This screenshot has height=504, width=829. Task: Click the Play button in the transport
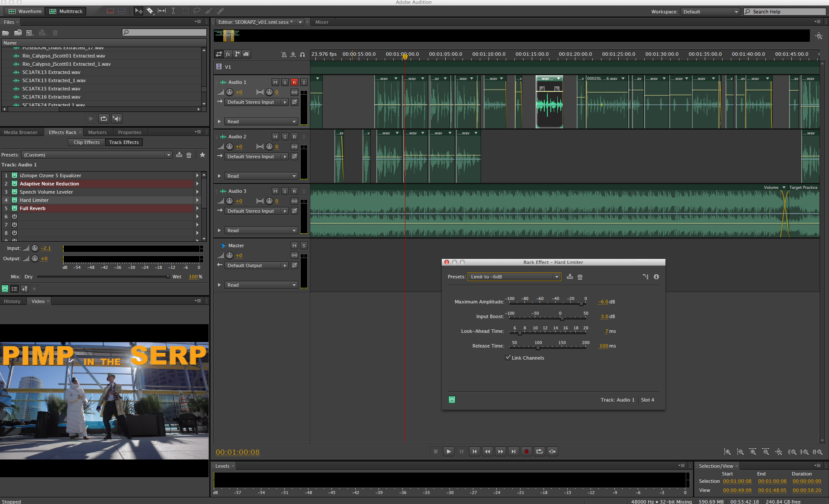click(449, 452)
